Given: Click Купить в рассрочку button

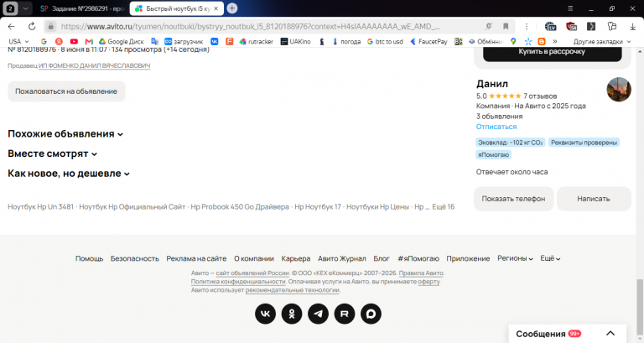Looking at the screenshot, I should pyautogui.click(x=552, y=52).
